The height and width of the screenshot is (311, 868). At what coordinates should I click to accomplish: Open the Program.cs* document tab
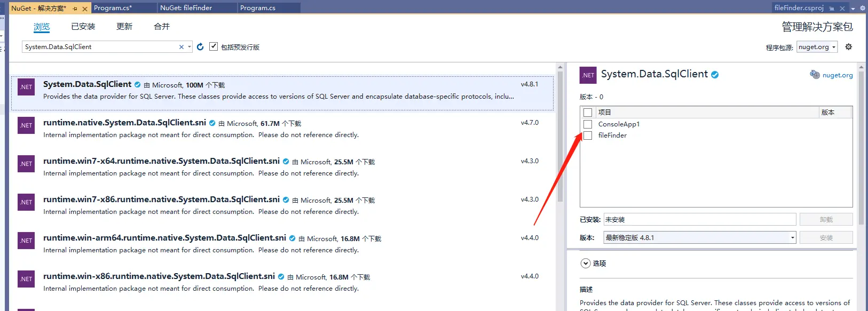coord(124,8)
